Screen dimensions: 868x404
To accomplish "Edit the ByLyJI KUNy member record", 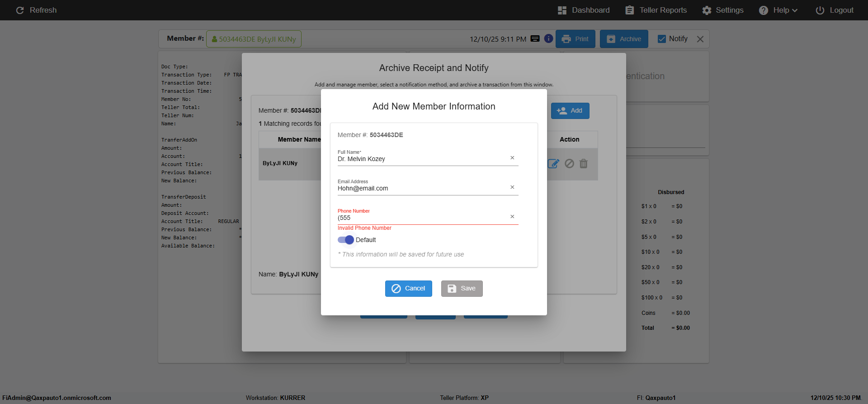I will coord(553,164).
